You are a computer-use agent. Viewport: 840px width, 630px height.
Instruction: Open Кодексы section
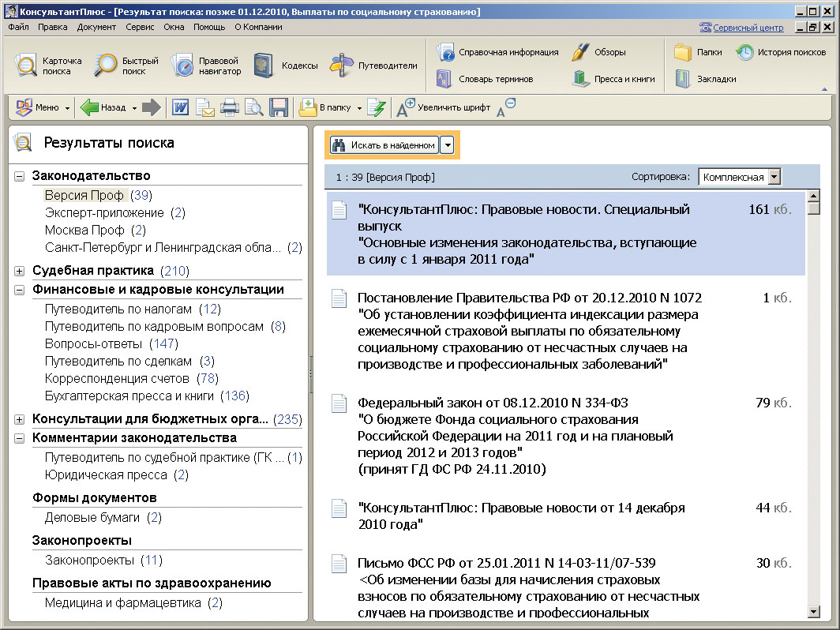tap(286, 66)
